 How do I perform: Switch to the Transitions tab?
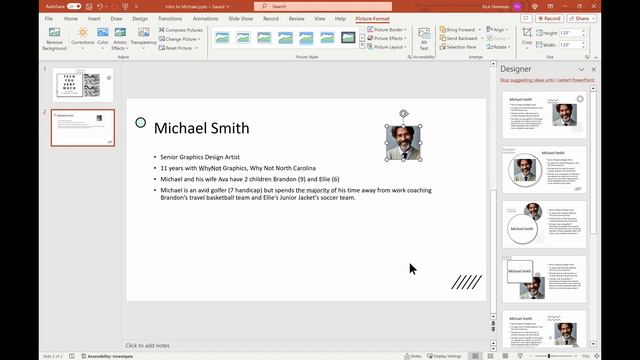coord(170,19)
